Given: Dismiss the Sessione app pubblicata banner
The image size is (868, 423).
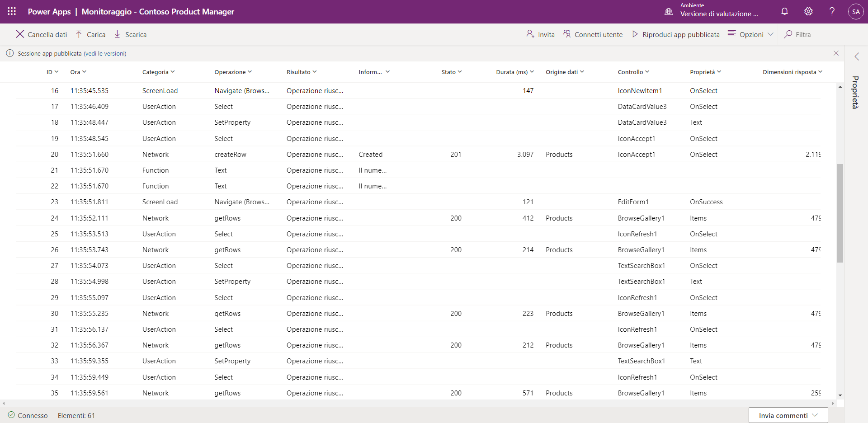Looking at the screenshot, I should tap(836, 53).
